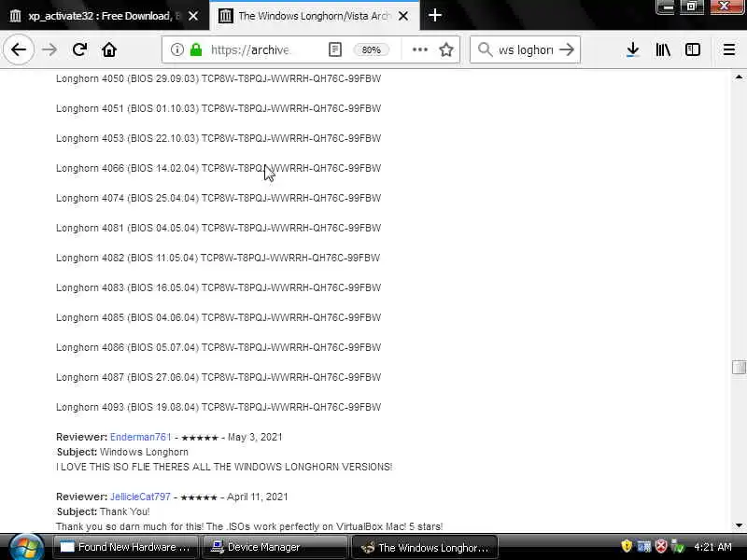The height and width of the screenshot is (560, 747).
Task: Minimize the Firefox window
Action: pos(667,7)
